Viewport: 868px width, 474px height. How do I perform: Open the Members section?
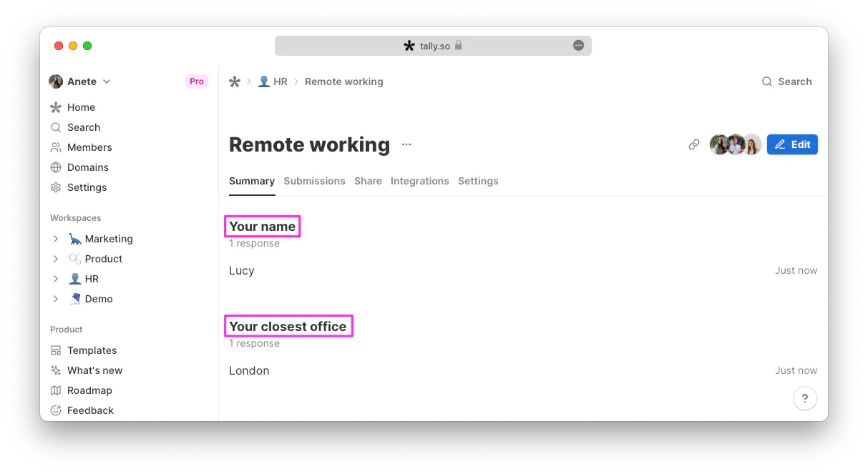pos(81,147)
